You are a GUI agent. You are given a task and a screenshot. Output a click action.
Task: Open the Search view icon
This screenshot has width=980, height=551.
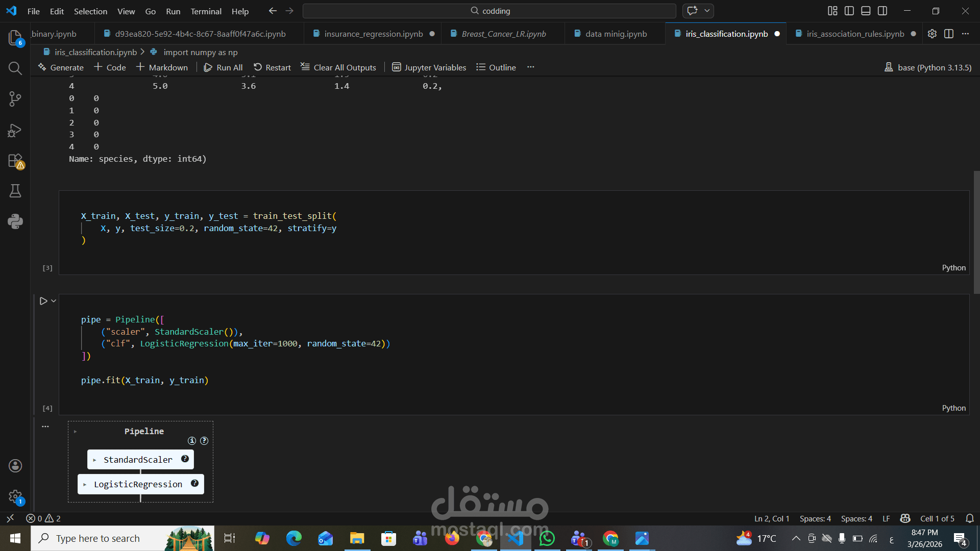click(15, 68)
